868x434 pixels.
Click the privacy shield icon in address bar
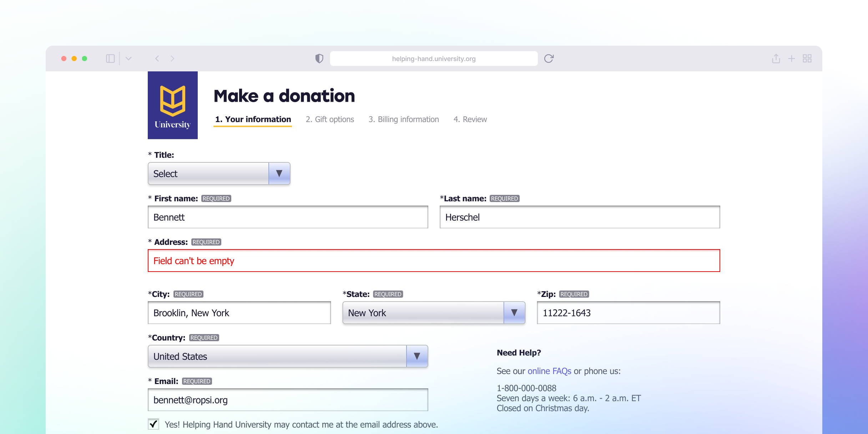click(x=319, y=58)
